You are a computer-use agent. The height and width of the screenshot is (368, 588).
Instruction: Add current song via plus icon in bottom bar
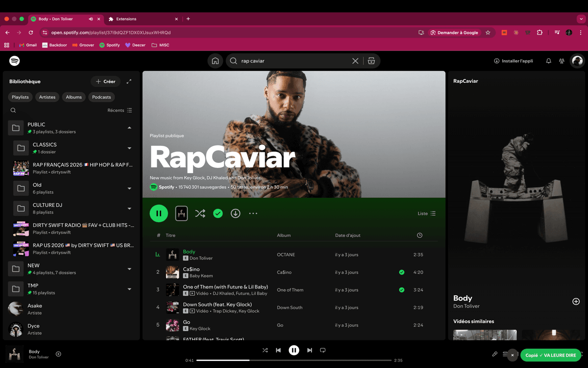[58, 354]
